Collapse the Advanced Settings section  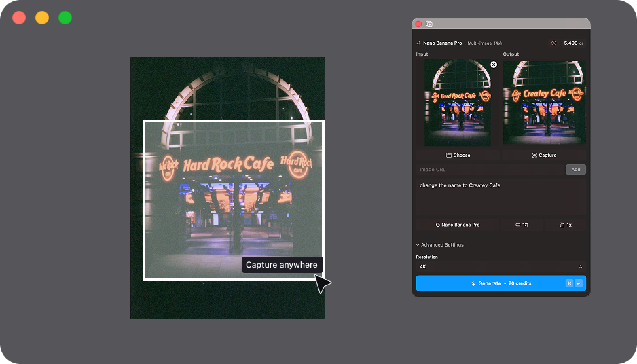440,245
